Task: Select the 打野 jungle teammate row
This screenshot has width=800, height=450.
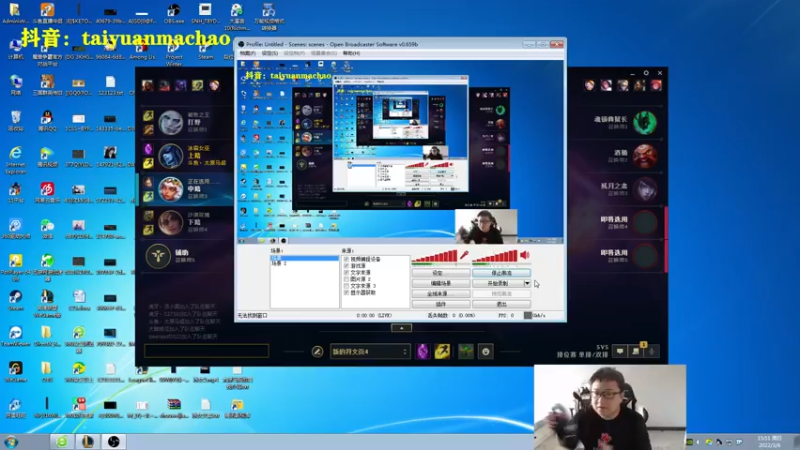Action: (185, 122)
